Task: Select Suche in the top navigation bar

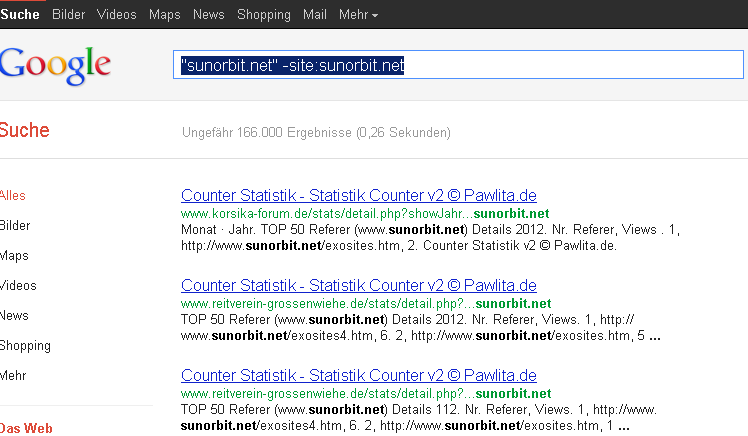Action: point(20,14)
